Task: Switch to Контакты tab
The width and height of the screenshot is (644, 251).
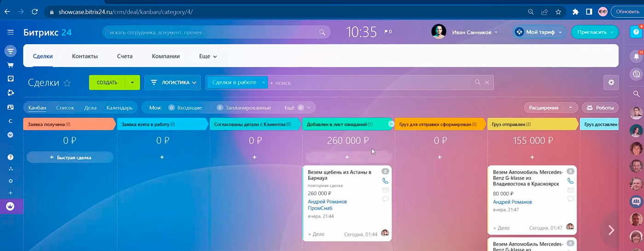Action: 85,57
